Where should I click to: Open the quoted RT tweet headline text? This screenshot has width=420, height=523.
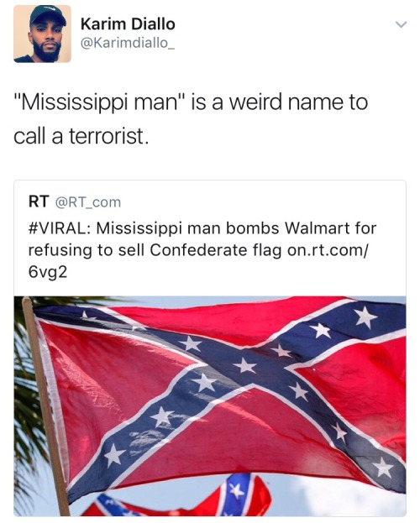[x=202, y=250]
